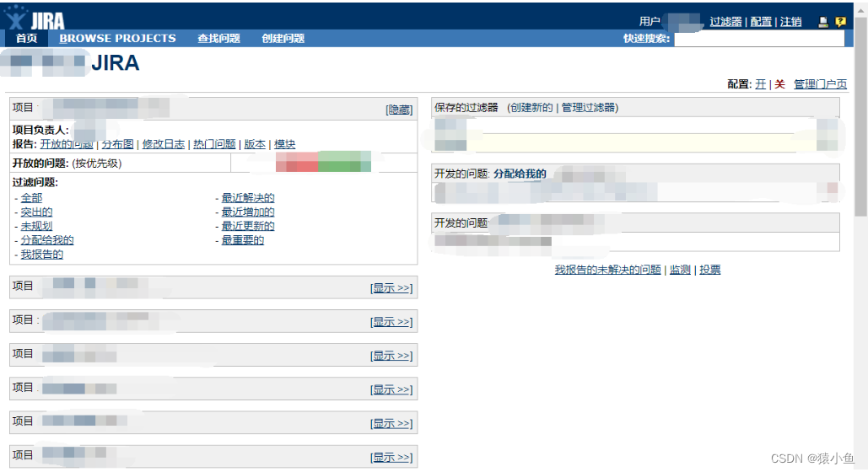Click the 用户 label in the header
Viewport: 868px width, 472px height.
pos(650,22)
